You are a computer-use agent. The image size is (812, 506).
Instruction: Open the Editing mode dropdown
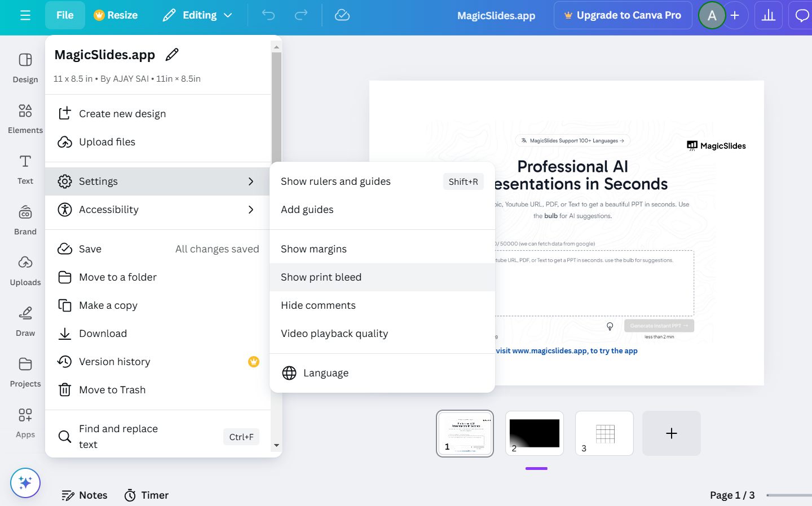(x=198, y=15)
